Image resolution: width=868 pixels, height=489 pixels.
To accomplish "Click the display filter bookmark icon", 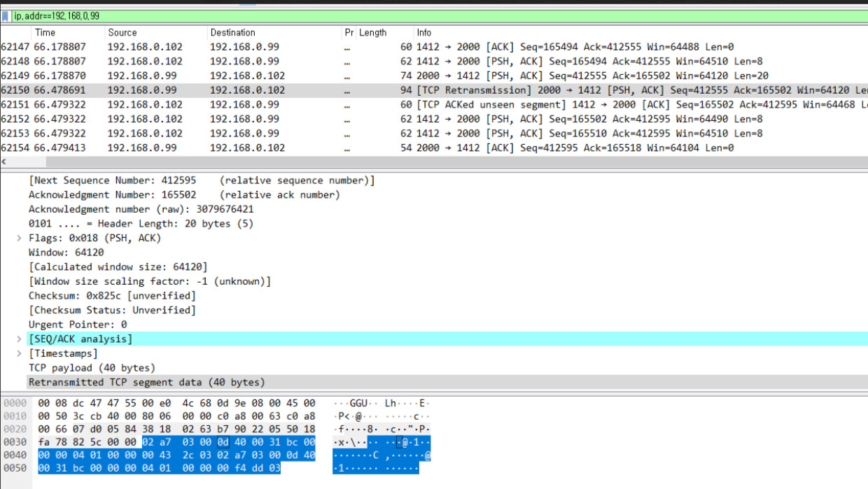I will pos(6,15).
